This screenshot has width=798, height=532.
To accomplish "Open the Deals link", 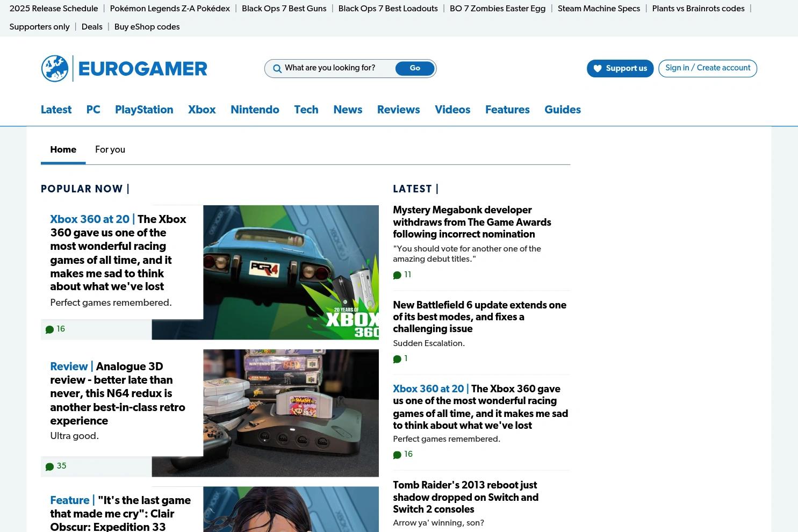I will [92, 27].
